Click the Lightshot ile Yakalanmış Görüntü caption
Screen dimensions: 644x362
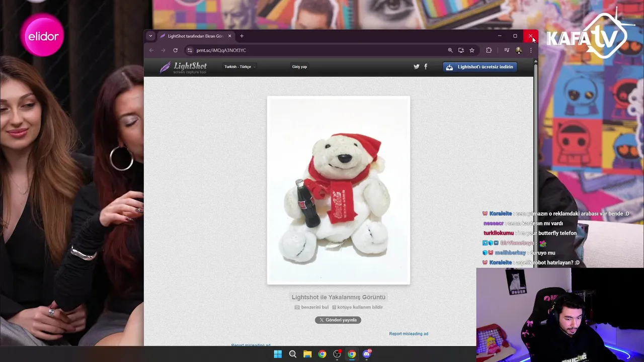339,297
